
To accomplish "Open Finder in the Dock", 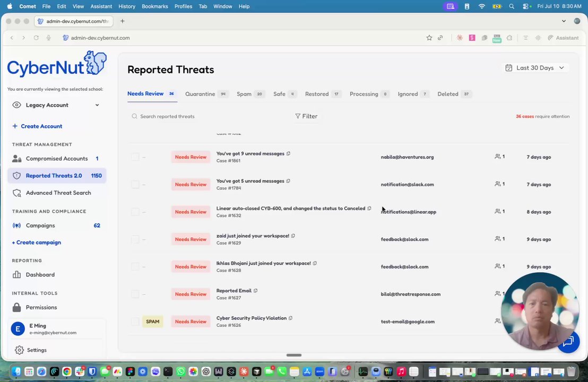I will coord(16,371).
